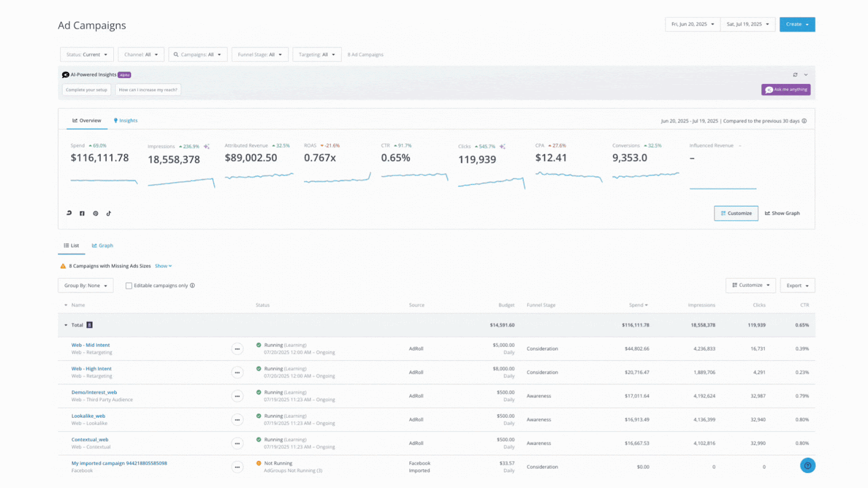Click the Pinterest channel icon

tap(95, 214)
